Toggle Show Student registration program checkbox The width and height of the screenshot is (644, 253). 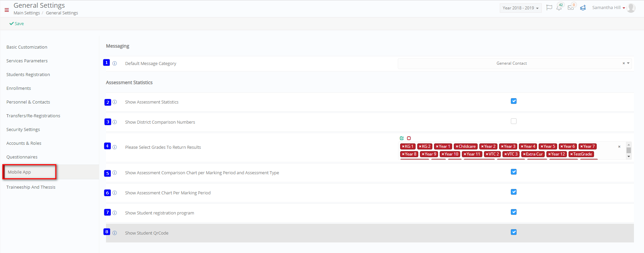coord(514,212)
